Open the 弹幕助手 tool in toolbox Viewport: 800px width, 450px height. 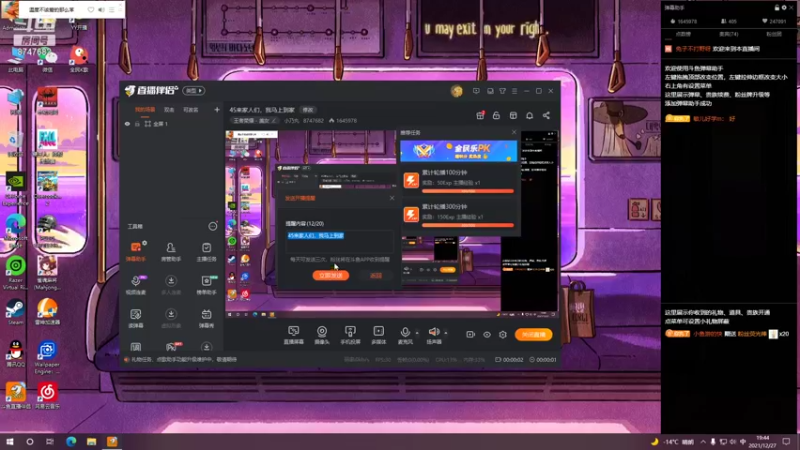click(136, 252)
